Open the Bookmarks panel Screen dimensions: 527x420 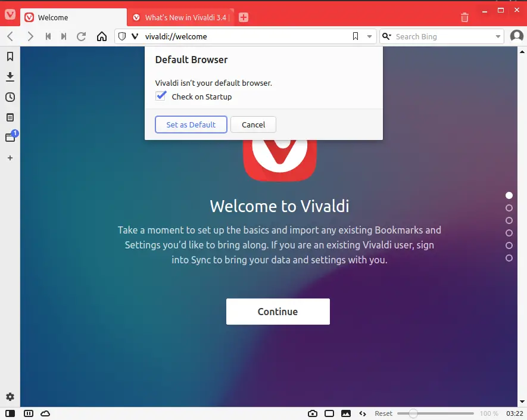[x=10, y=57]
